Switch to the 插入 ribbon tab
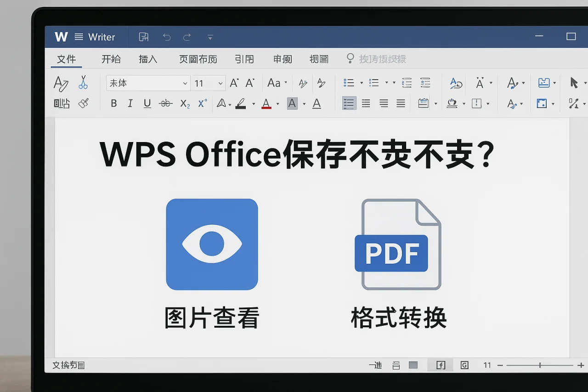Image resolution: width=588 pixels, height=392 pixels. click(x=148, y=59)
